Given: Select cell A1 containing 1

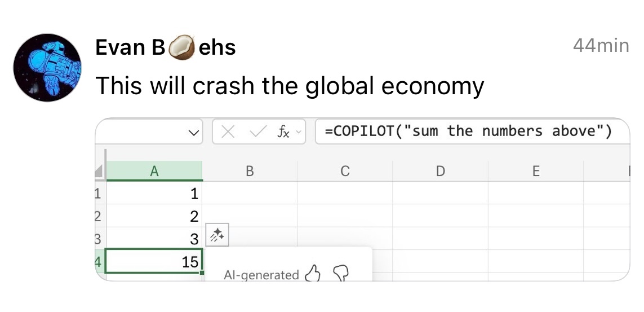Looking at the screenshot, I should [x=153, y=194].
